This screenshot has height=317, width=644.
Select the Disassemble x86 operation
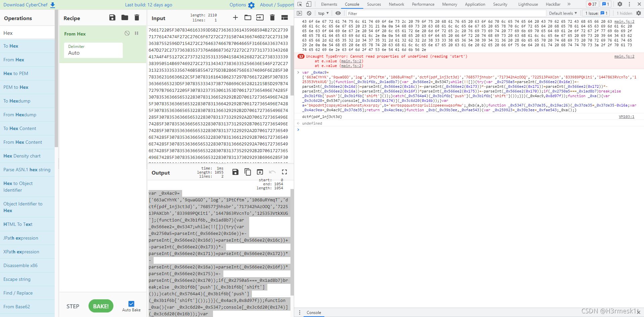point(27,265)
